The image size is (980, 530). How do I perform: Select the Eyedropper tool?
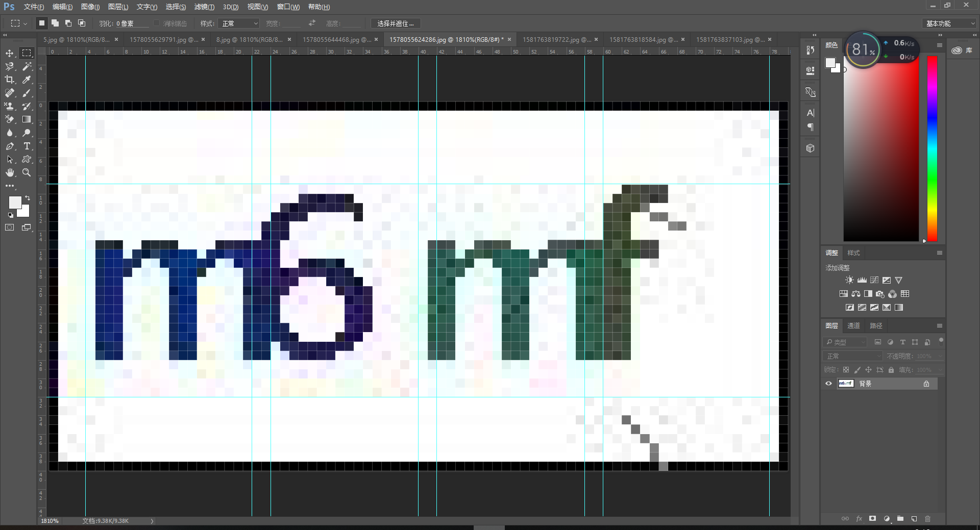click(x=27, y=80)
